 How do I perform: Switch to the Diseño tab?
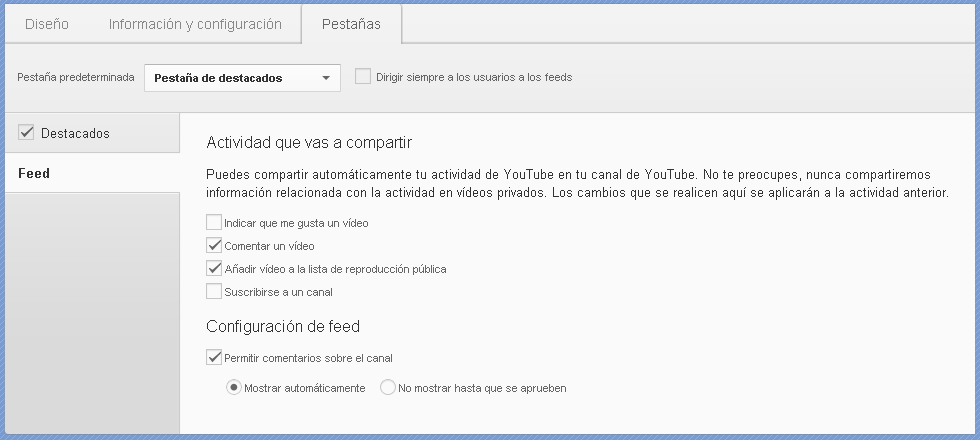47,24
